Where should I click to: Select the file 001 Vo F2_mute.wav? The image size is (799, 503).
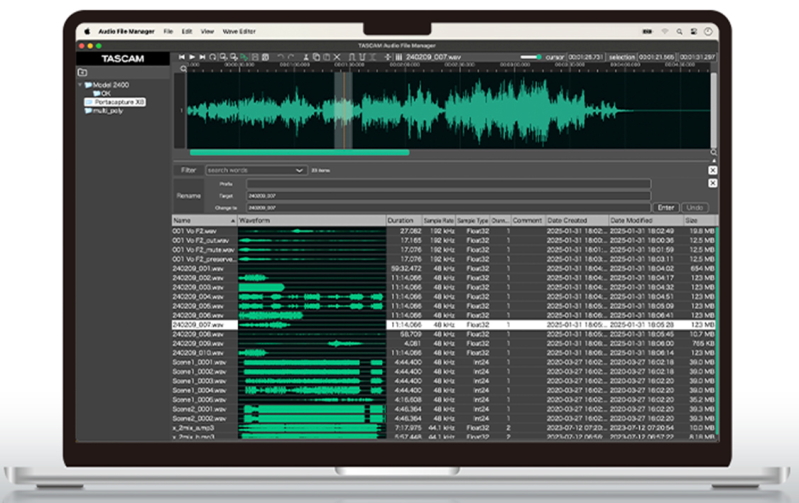(203, 250)
